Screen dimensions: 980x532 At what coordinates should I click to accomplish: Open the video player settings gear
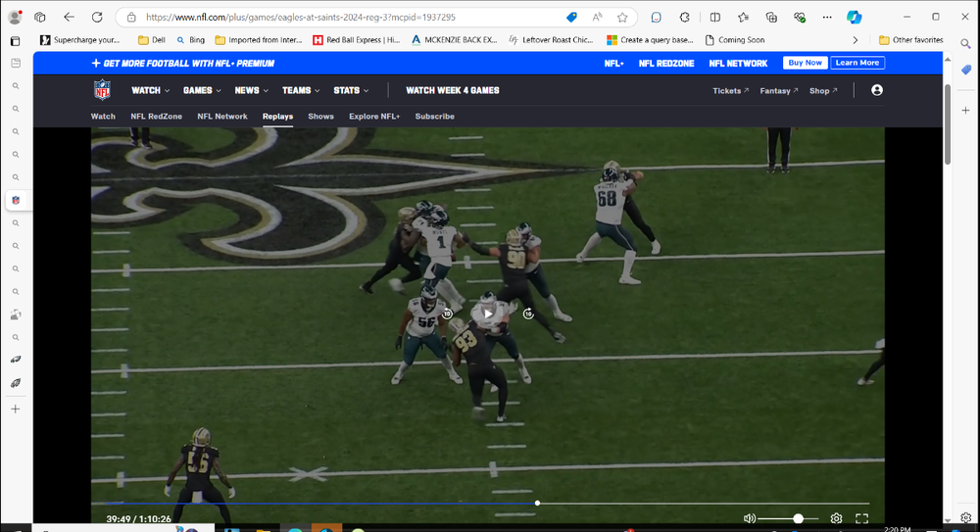[836, 518]
